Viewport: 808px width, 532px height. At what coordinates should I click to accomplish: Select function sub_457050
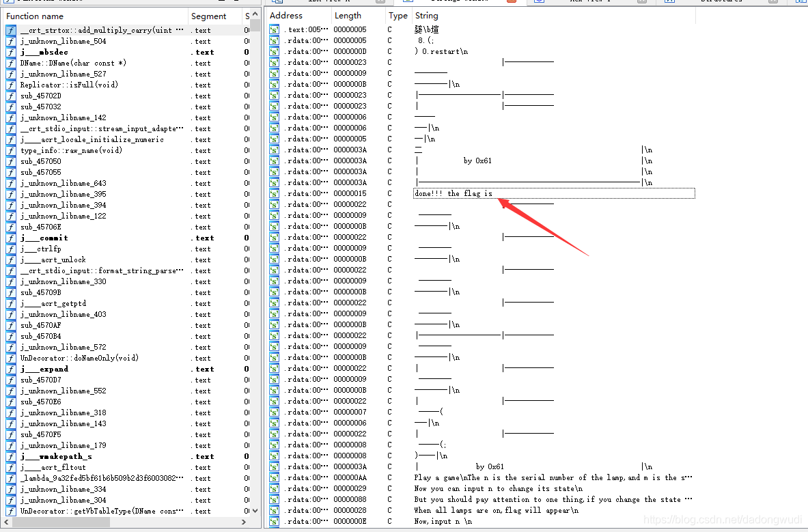click(x=41, y=162)
